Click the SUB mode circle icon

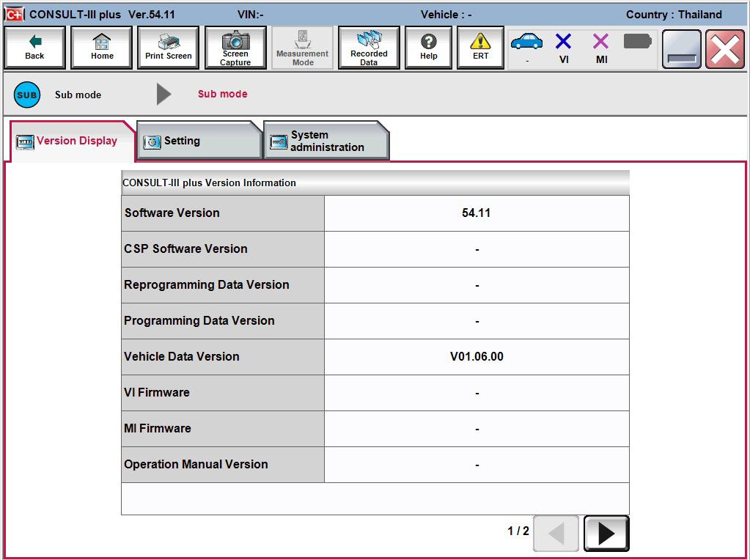26,95
